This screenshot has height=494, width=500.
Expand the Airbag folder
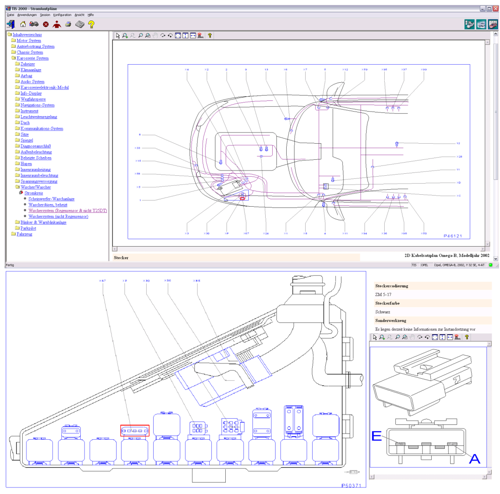[17, 76]
